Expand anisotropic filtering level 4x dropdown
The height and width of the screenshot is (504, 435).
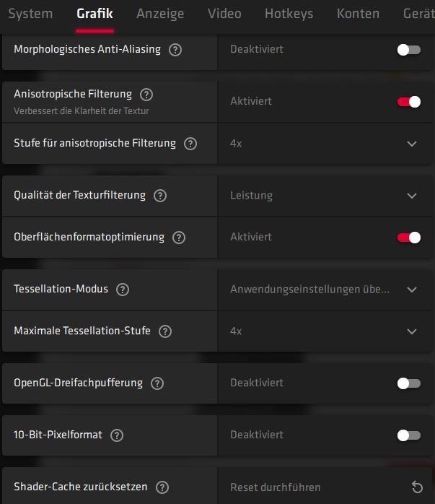[x=325, y=144]
